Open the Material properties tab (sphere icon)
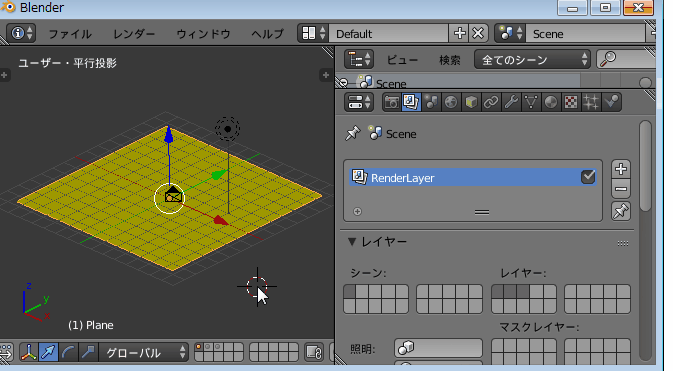The image size is (673, 371). 551,102
